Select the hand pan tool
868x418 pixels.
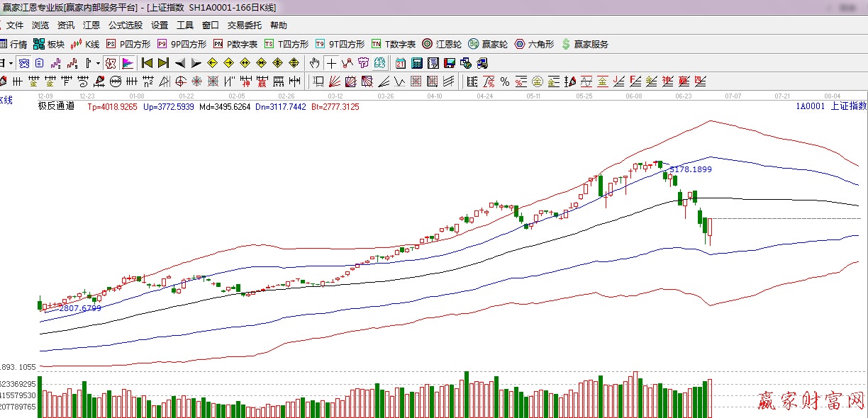pos(315,63)
